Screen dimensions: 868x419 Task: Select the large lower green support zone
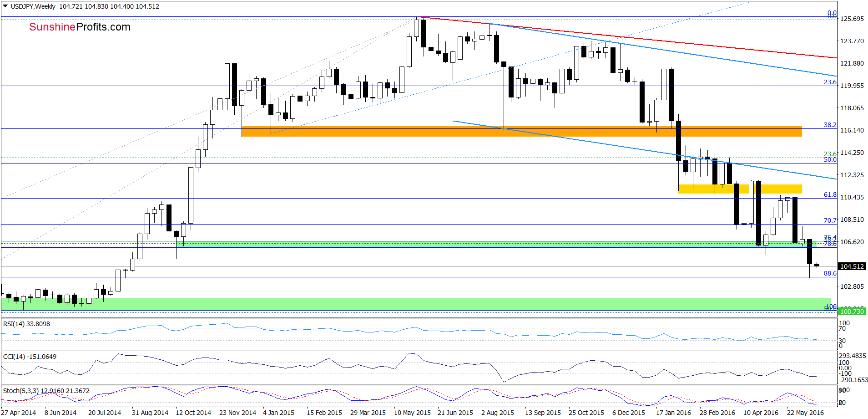coord(416,305)
